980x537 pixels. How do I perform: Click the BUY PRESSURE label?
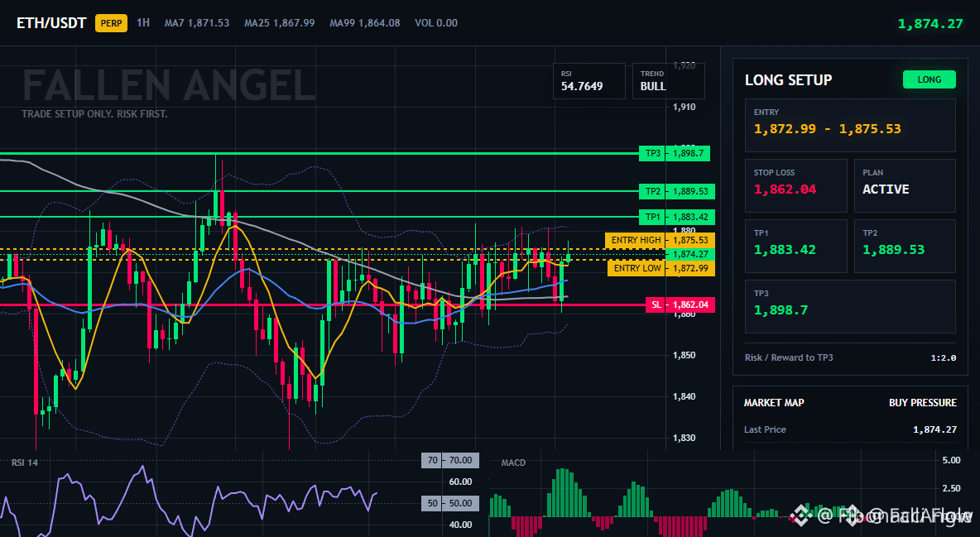click(923, 403)
